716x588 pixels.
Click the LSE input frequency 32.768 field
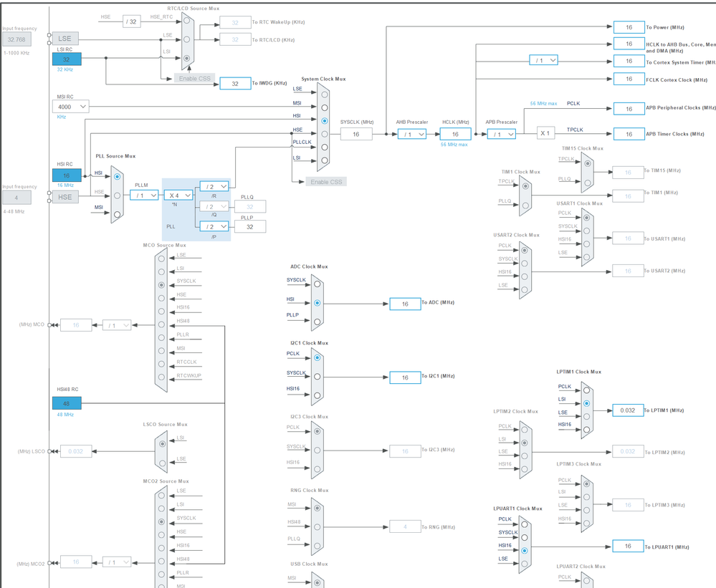(x=17, y=39)
